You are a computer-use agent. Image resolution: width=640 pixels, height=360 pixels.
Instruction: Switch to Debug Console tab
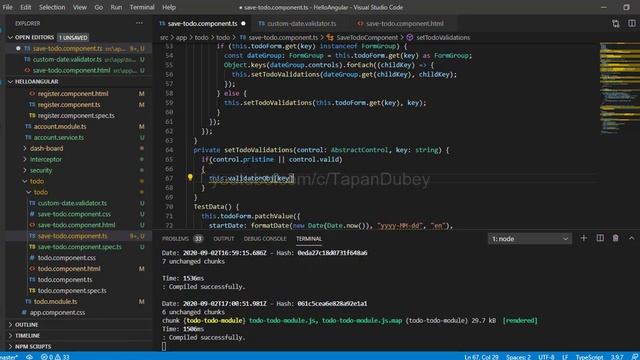click(x=265, y=239)
